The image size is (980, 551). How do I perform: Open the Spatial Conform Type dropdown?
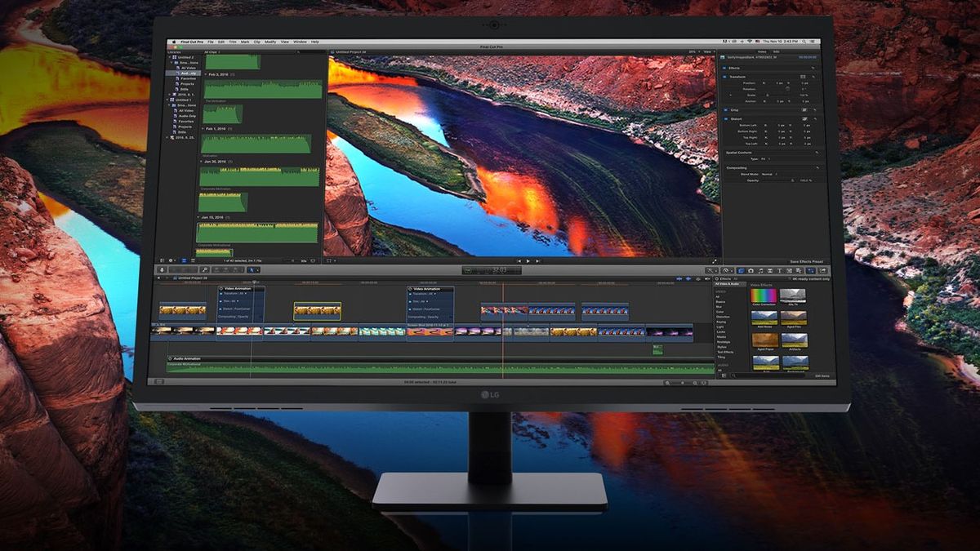765,159
